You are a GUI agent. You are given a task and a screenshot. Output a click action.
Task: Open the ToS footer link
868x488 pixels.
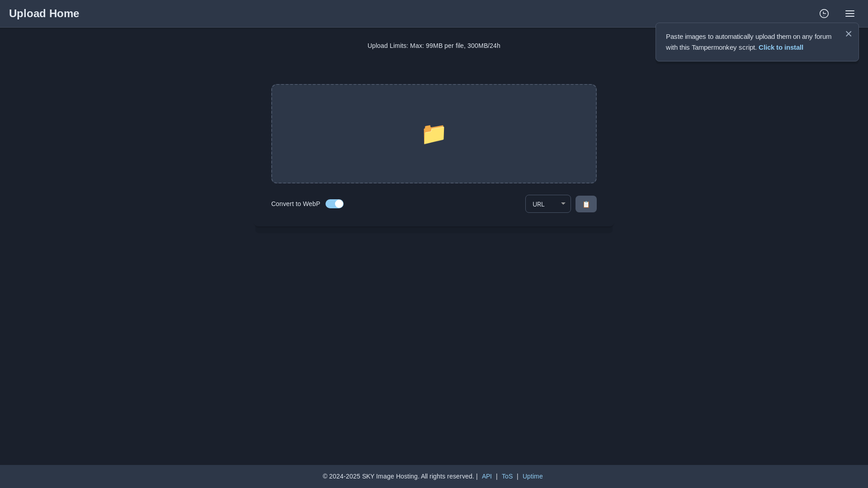(x=507, y=476)
